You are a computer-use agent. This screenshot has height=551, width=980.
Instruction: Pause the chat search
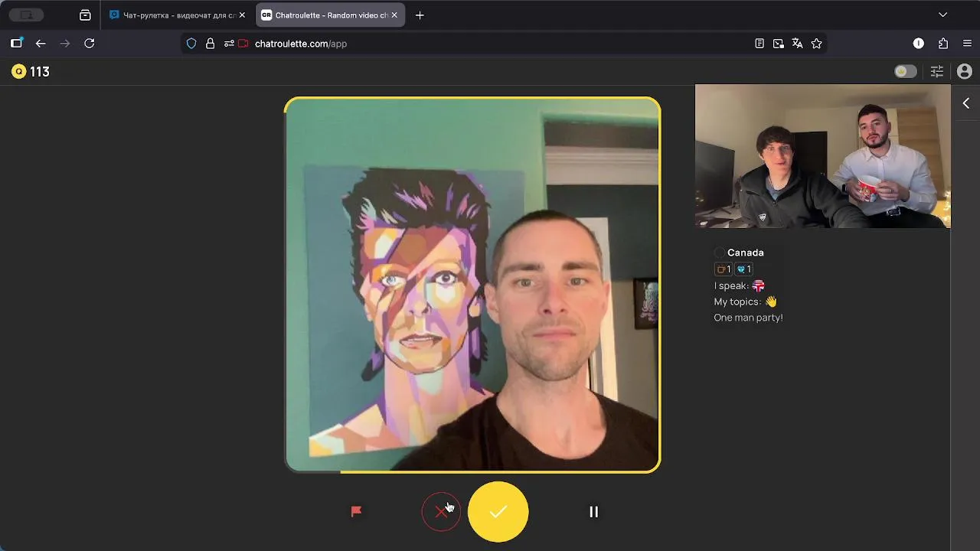click(593, 512)
